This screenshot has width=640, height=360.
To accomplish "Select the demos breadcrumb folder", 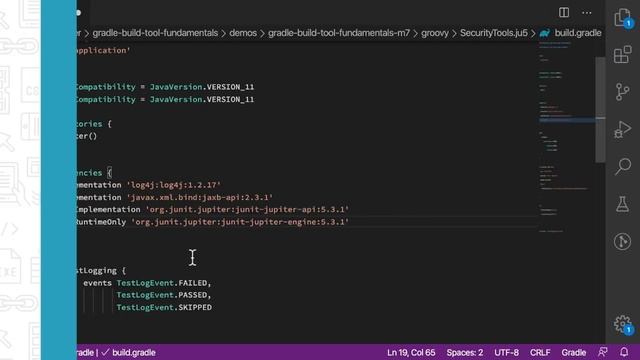I will pos(243,33).
